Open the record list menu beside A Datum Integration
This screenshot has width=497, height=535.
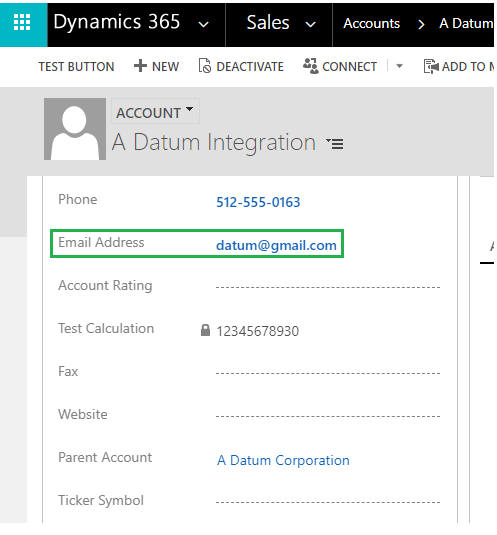click(x=335, y=143)
